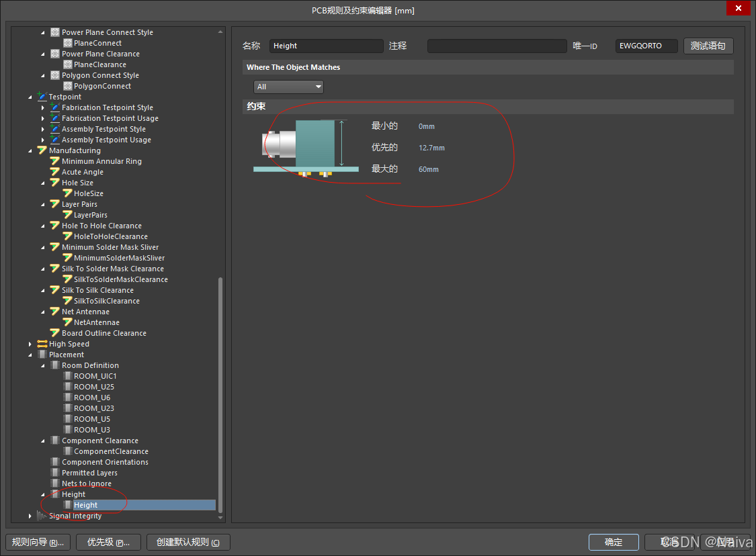This screenshot has height=556, width=756.
Task: Collapse the Manufacturing category
Action: [30, 151]
